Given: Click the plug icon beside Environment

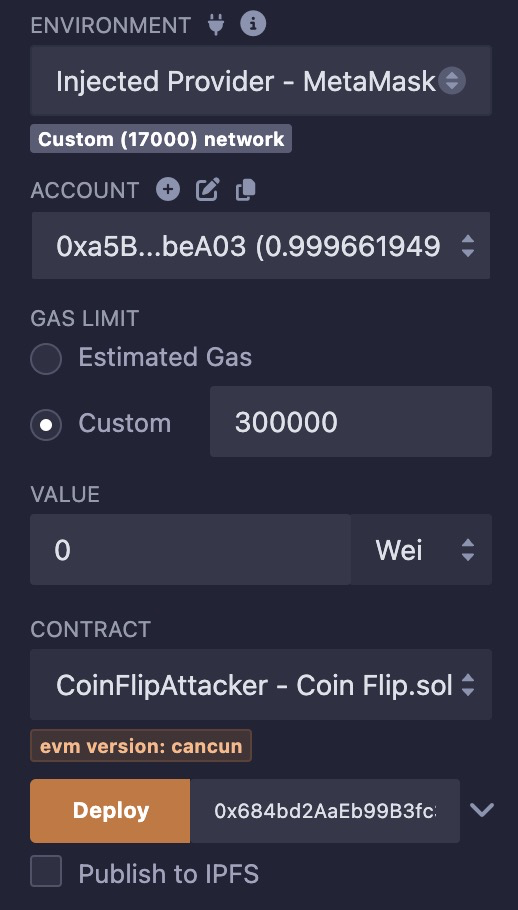Looking at the screenshot, I should [x=216, y=25].
